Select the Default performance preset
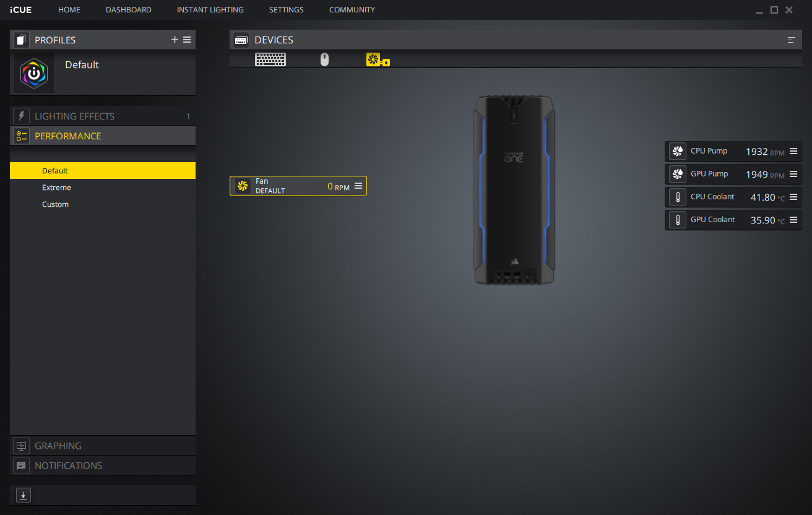The image size is (812, 515). 103,171
